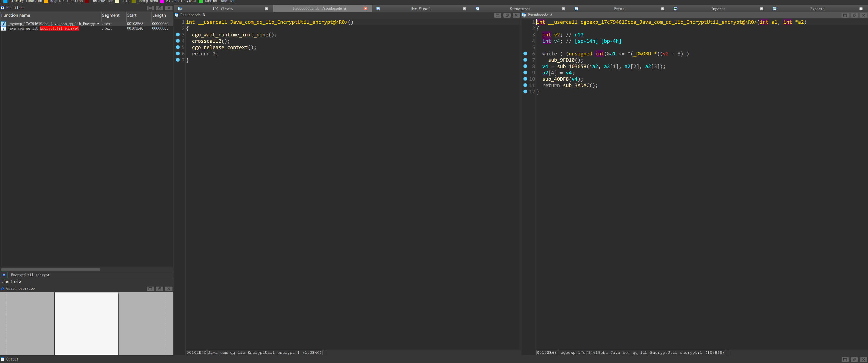Viewport: 868px width, 363px height.
Task: Click the Library function color legend swatch
Action: (x=5, y=1)
